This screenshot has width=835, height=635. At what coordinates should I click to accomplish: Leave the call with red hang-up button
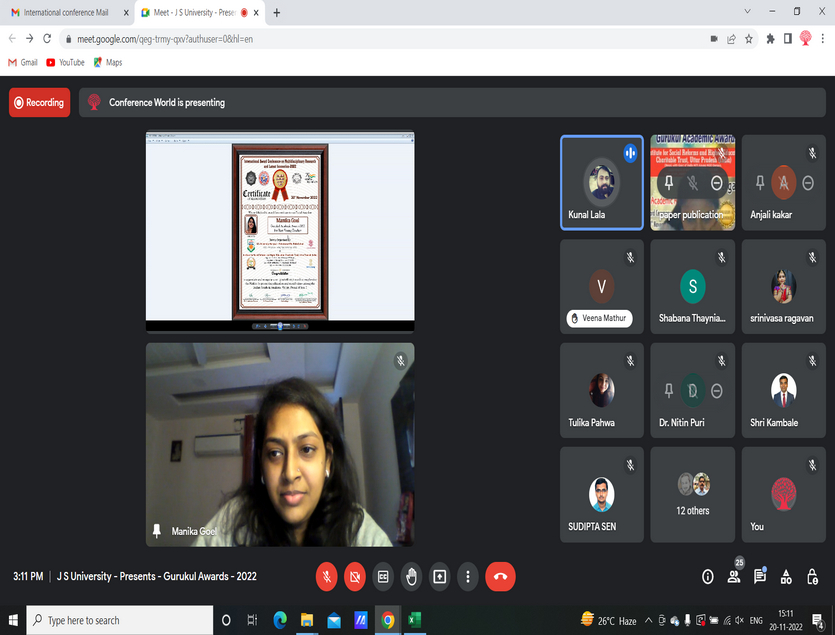coord(500,576)
